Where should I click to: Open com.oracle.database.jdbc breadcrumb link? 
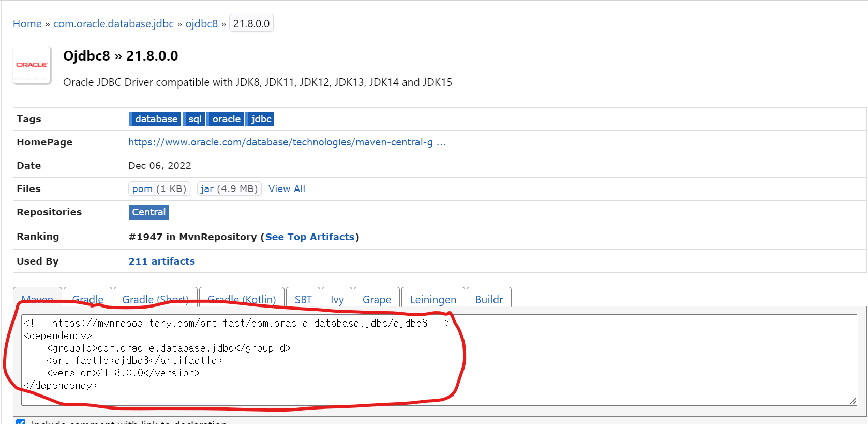coord(113,24)
